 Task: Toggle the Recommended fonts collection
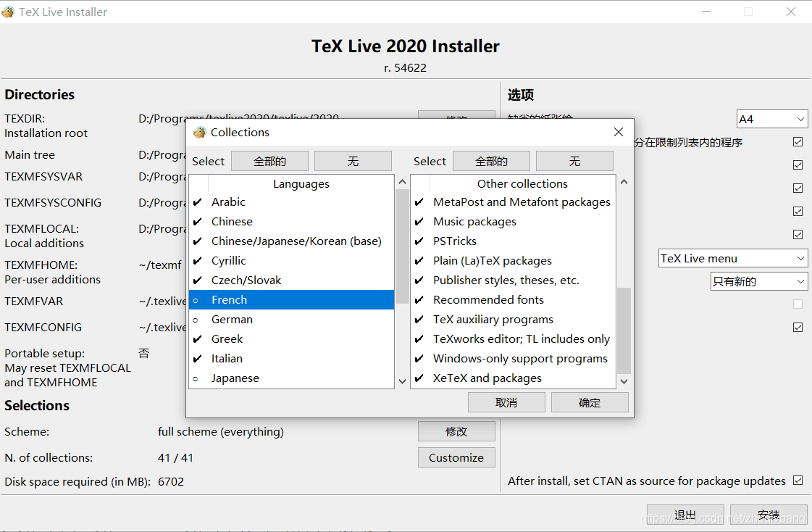point(513,300)
